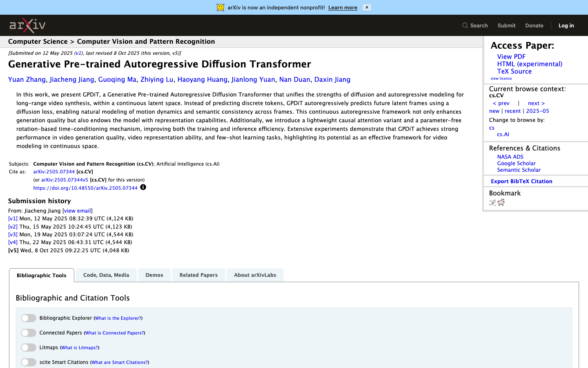Open author Jiacheng Jiang's link
Screen dimensions: 588x368
coord(72,79)
